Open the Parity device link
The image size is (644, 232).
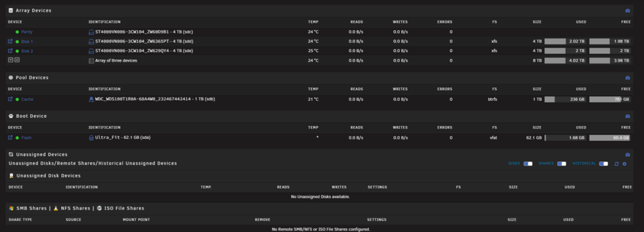(x=27, y=32)
